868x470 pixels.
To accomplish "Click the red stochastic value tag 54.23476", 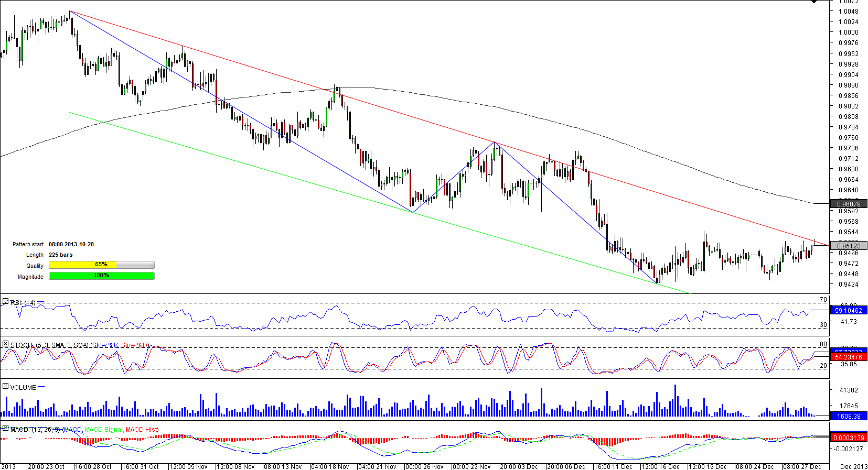I will tap(848, 357).
